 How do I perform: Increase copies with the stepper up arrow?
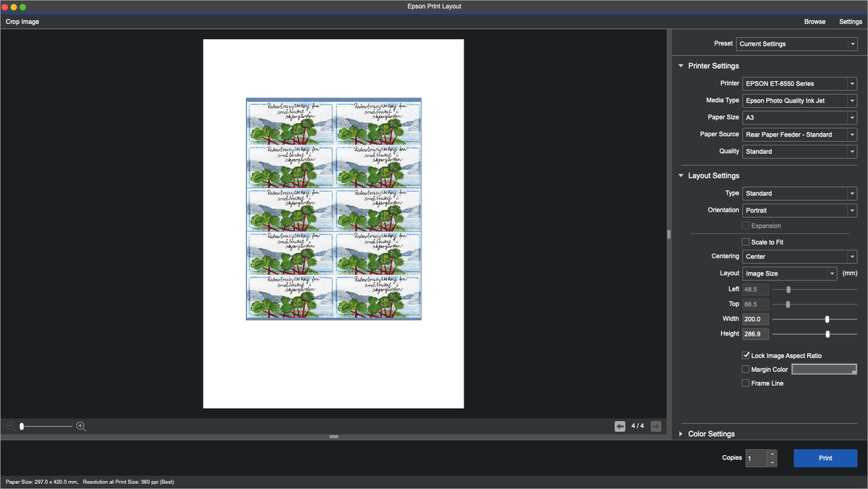point(772,454)
